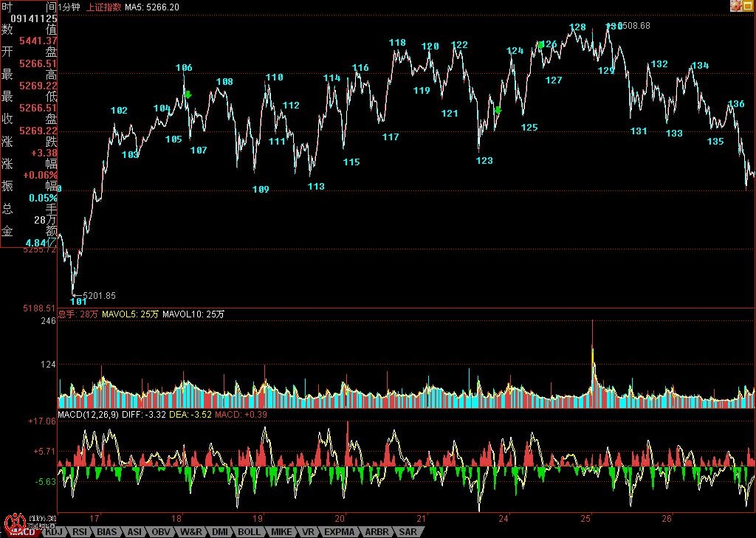Click green down arrow near marker 106

click(x=188, y=94)
